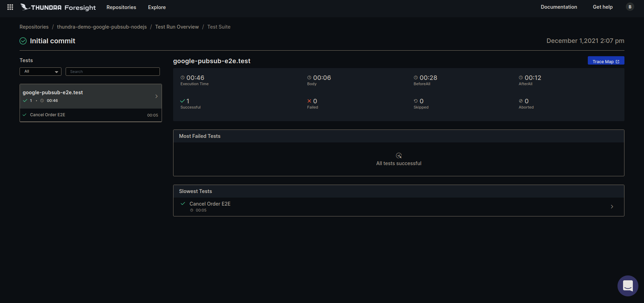The height and width of the screenshot is (303, 644).
Task: Click the Thundra Foresight logo
Action: (x=58, y=7)
